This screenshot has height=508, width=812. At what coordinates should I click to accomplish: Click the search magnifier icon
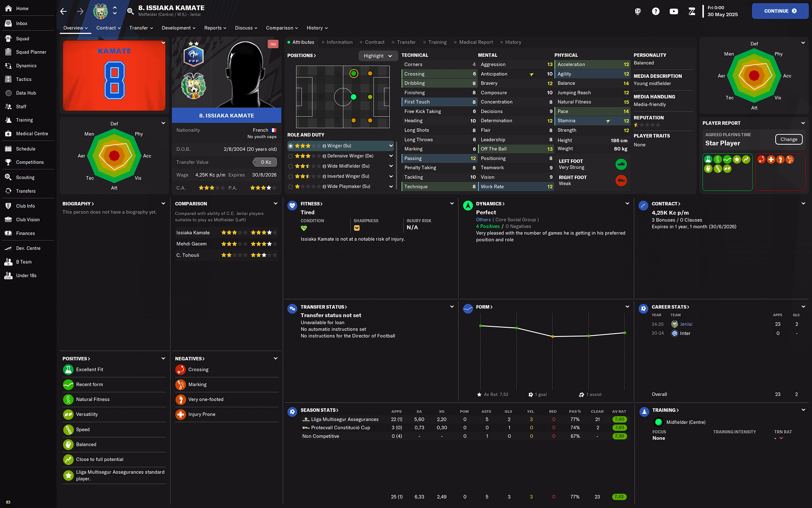(x=130, y=11)
